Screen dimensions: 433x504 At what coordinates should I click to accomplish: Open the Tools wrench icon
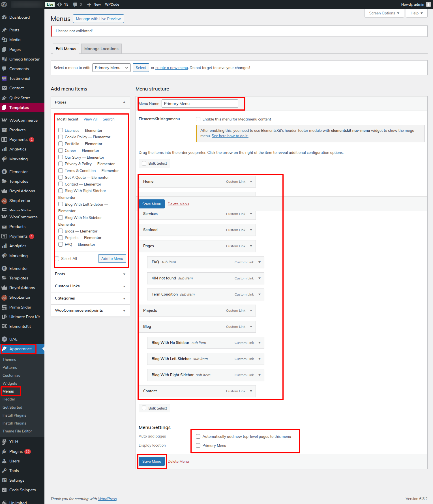pos(4,471)
